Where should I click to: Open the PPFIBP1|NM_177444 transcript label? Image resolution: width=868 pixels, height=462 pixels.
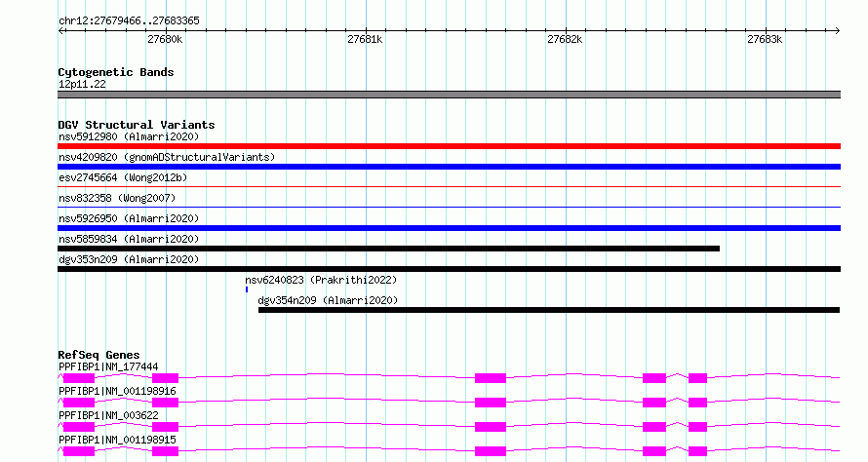[108, 366]
